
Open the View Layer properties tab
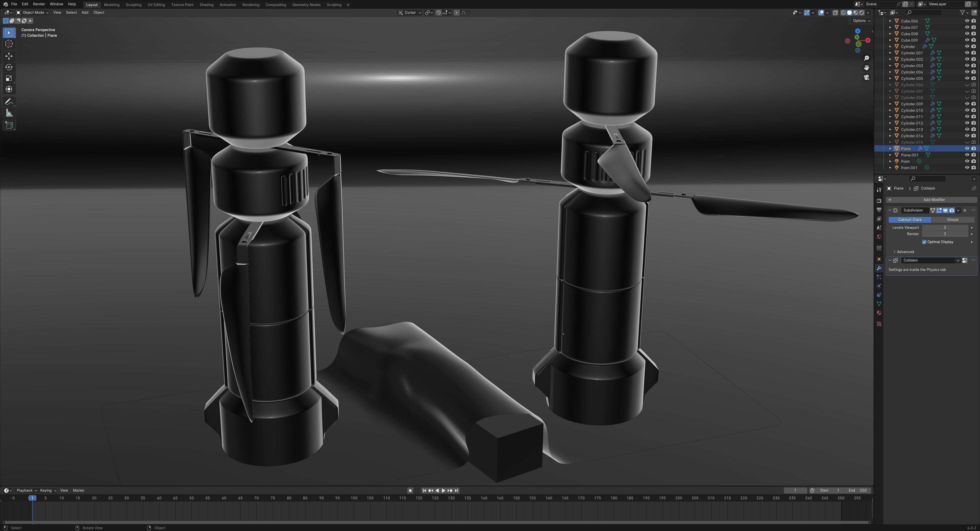point(879,219)
